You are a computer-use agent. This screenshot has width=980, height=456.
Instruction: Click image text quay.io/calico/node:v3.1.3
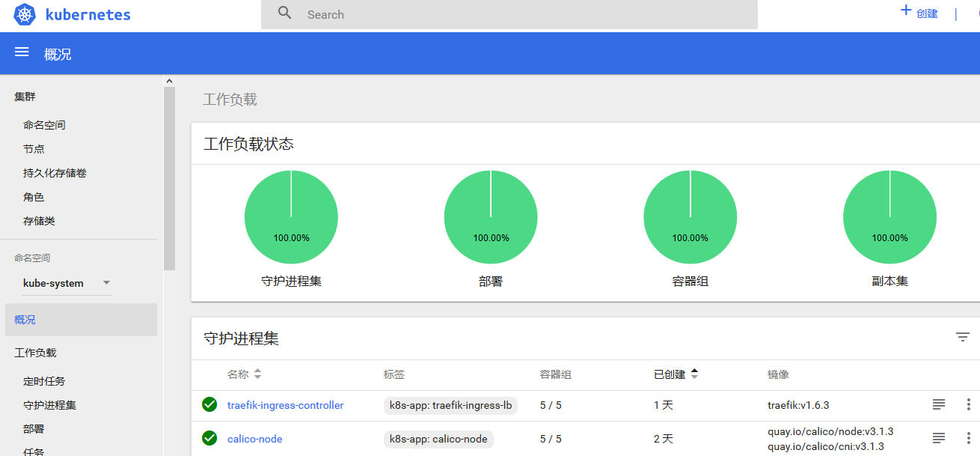tap(830, 431)
